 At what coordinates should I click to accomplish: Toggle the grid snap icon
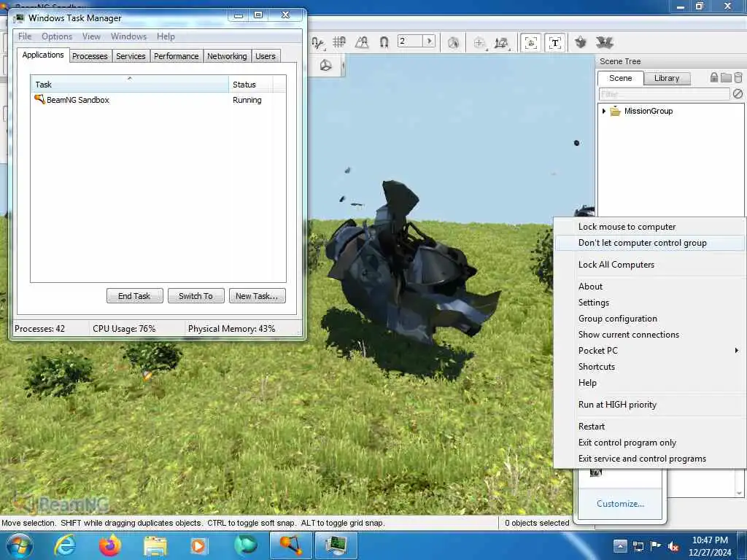click(339, 42)
